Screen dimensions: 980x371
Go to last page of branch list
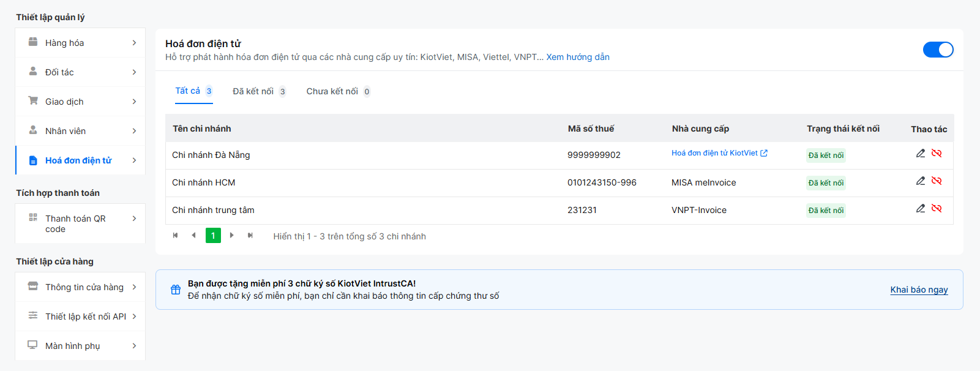(x=250, y=236)
